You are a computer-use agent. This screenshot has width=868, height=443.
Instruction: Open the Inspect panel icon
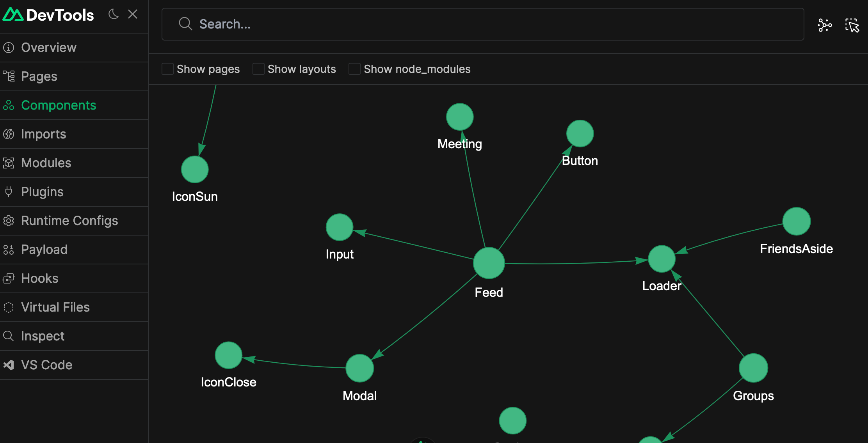[9, 336]
